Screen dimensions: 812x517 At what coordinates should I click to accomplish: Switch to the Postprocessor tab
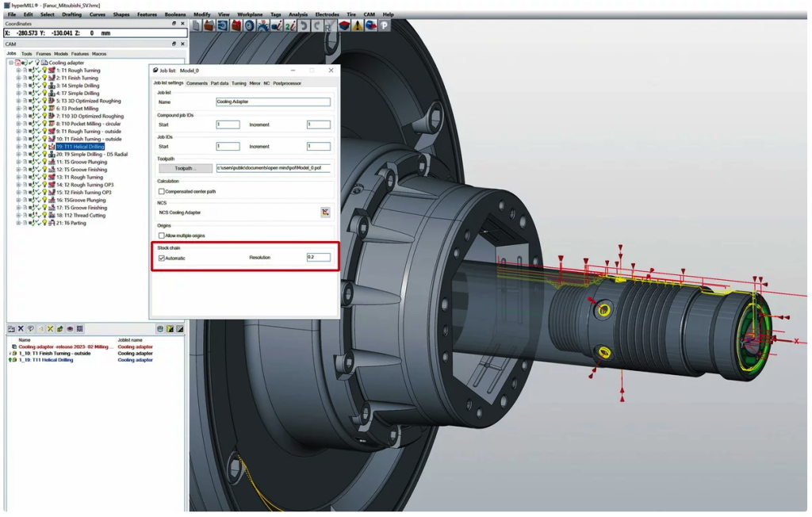pyautogui.click(x=287, y=83)
